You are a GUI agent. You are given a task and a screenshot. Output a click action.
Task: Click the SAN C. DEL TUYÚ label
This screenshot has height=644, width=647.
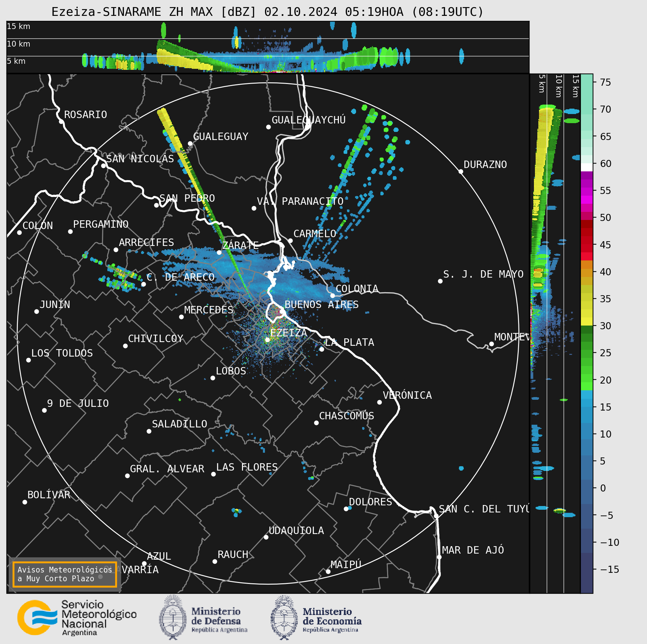(x=484, y=509)
